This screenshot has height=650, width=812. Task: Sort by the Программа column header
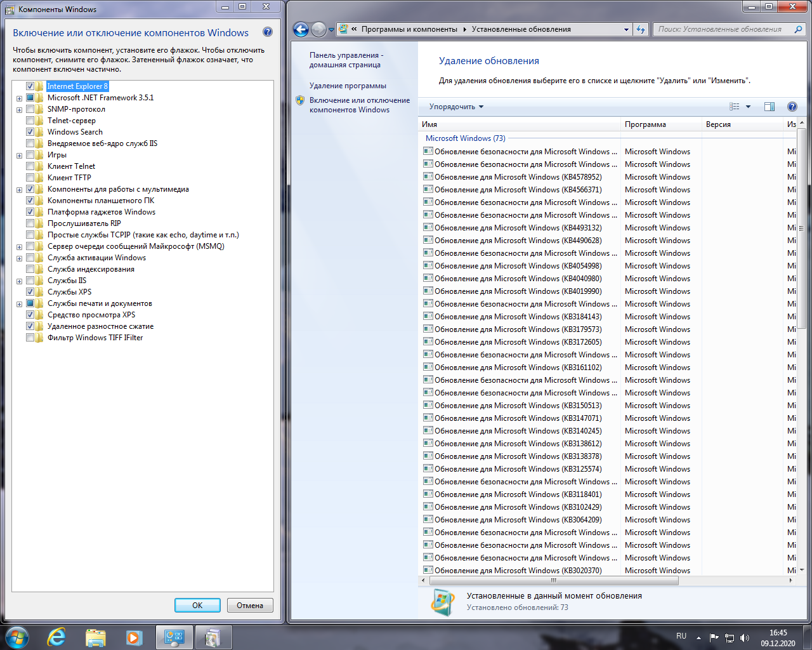click(x=661, y=124)
